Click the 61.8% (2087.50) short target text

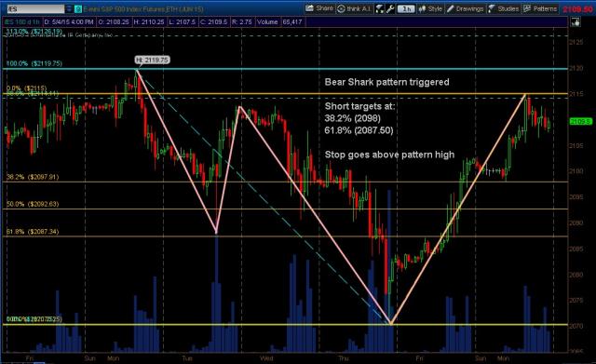(359, 130)
